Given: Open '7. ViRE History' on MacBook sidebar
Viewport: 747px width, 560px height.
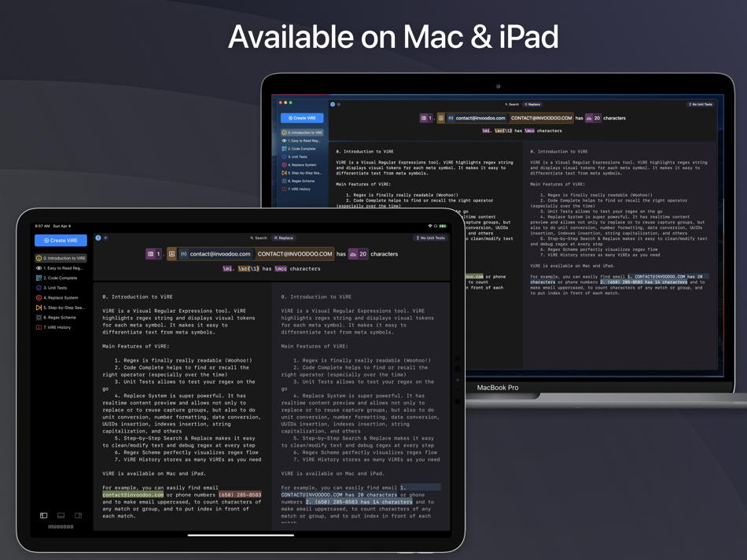Looking at the screenshot, I should [302, 190].
